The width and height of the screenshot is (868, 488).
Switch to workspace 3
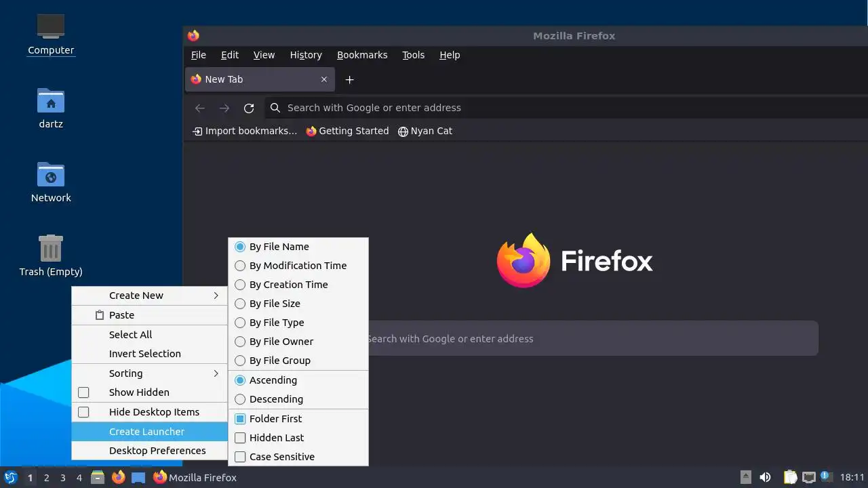[x=63, y=477]
